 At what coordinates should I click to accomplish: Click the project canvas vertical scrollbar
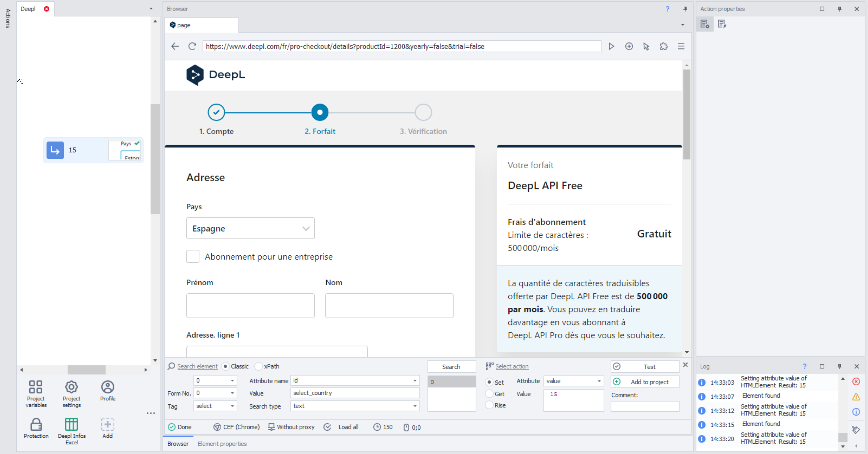[155, 159]
